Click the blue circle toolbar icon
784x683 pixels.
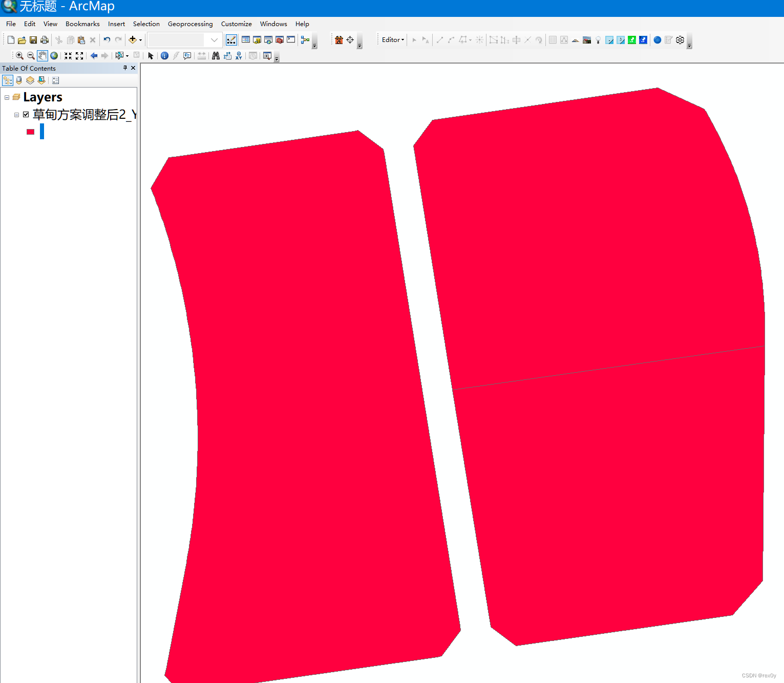[x=658, y=40]
